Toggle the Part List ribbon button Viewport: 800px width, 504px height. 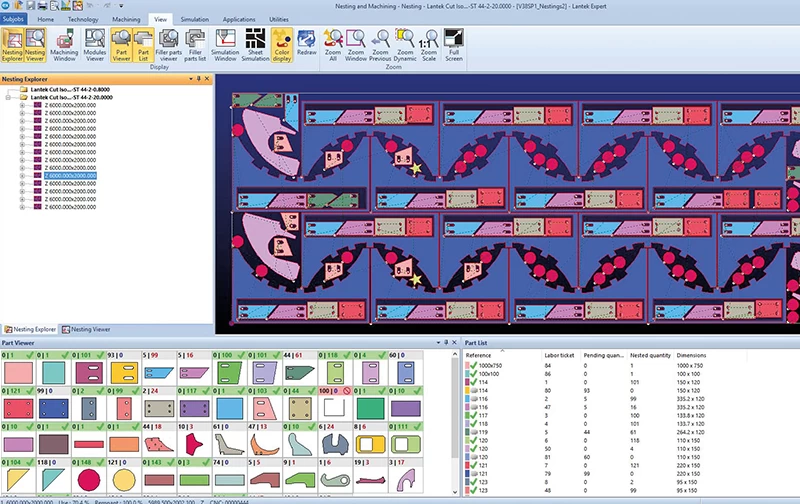click(x=143, y=45)
